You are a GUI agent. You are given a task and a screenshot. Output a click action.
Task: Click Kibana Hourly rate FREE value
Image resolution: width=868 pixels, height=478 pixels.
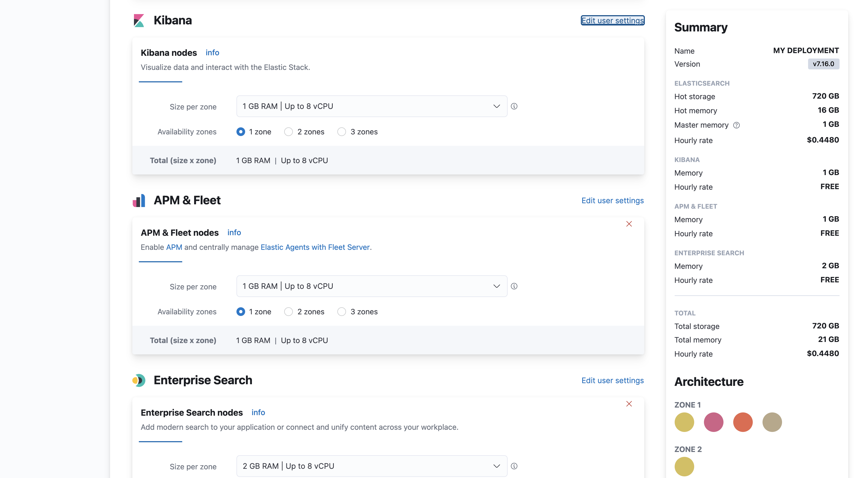[829, 186]
